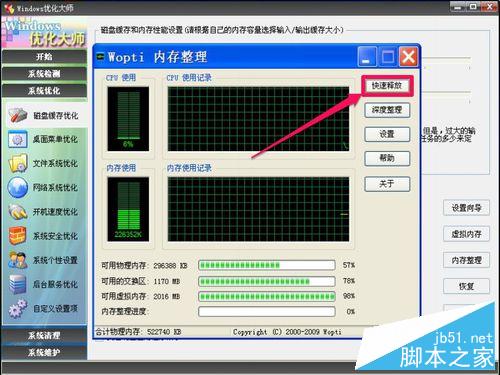The image size is (500, 375).
Task: Select the 桌面菜单优化 sidebar icon
Action: (x=17, y=140)
